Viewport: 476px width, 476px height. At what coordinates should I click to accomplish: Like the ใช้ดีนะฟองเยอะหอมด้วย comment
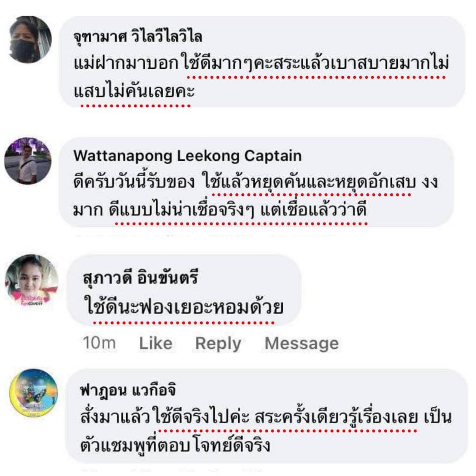coord(155,344)
